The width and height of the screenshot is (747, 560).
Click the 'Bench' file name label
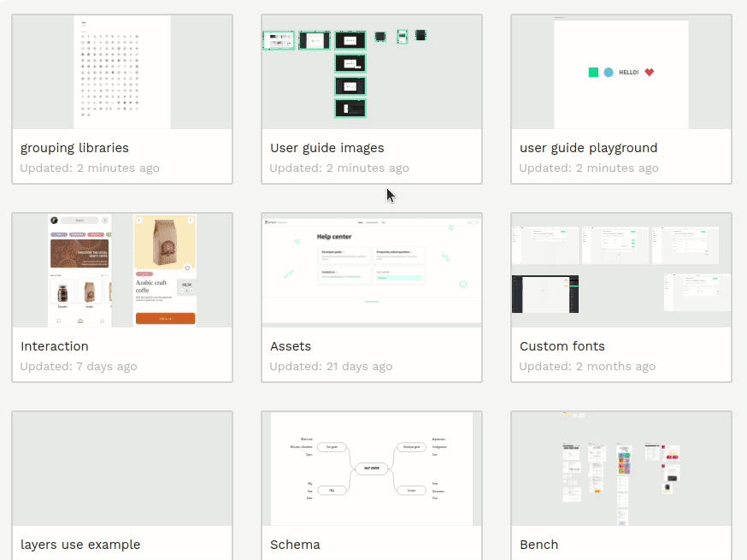(539, 545)
